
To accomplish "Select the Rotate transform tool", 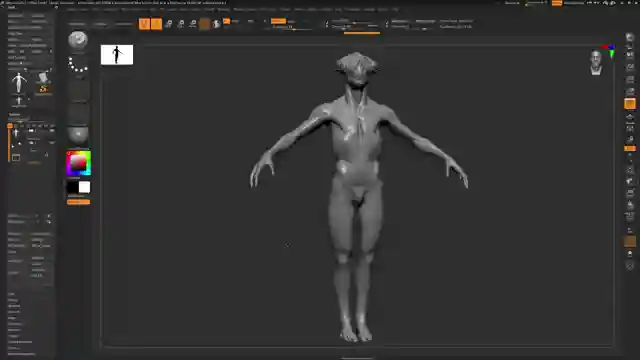I will pos(193,24).
